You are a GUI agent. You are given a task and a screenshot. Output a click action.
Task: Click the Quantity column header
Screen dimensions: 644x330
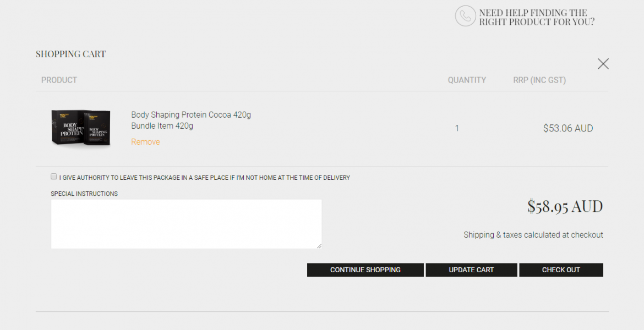pyautogui.click(x=467, y=80)
